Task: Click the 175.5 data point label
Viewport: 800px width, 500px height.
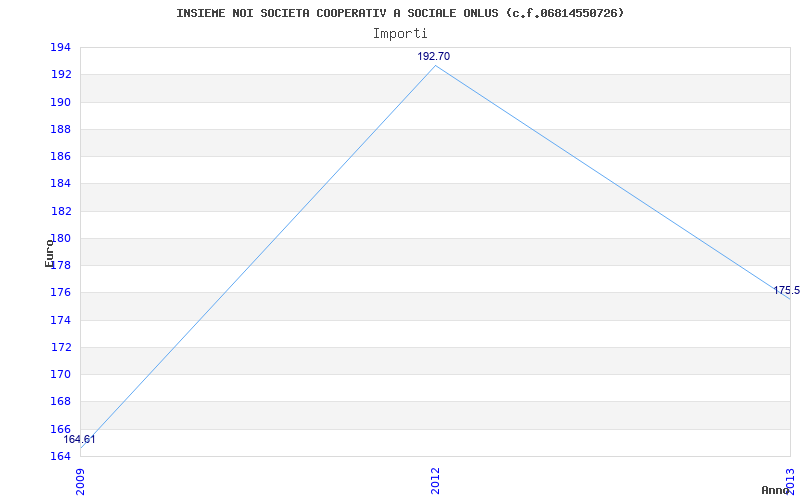Action: tap(787, 291)
